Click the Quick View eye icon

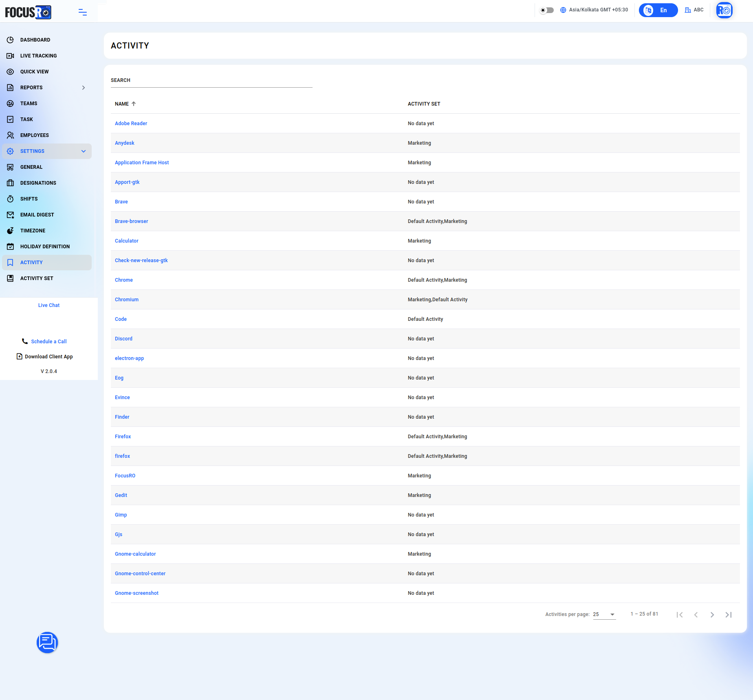pyautogui.click(x=11, y=72)
